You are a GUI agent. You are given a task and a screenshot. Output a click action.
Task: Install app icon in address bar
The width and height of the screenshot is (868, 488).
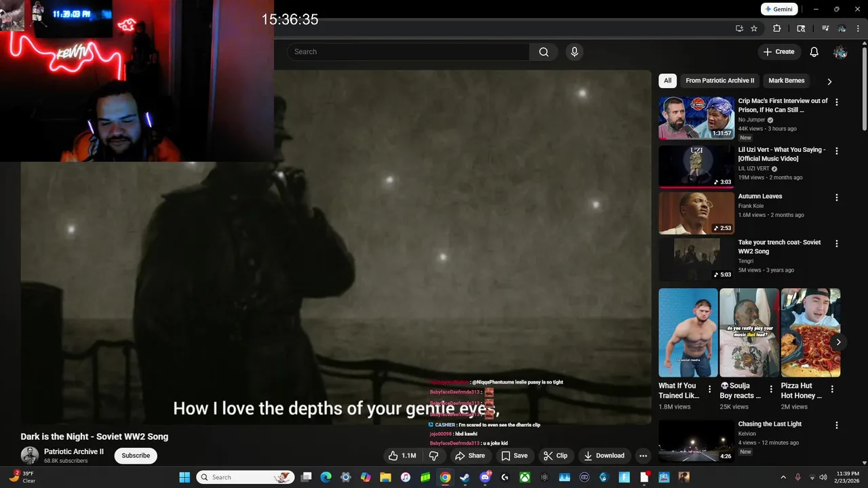click(x=739, y=28)
